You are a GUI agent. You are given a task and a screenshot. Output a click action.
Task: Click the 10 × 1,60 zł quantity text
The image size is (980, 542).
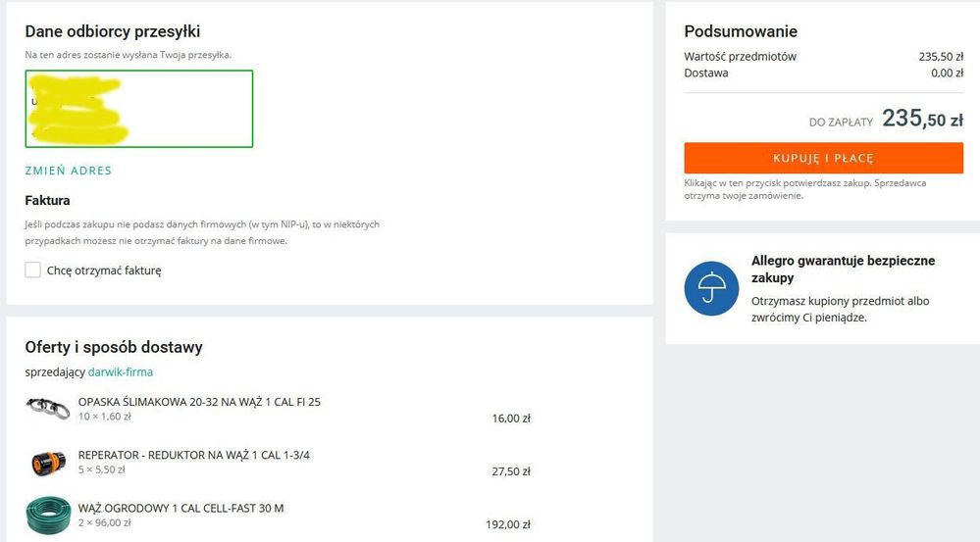pyautogui.click(x=104, y=418)
